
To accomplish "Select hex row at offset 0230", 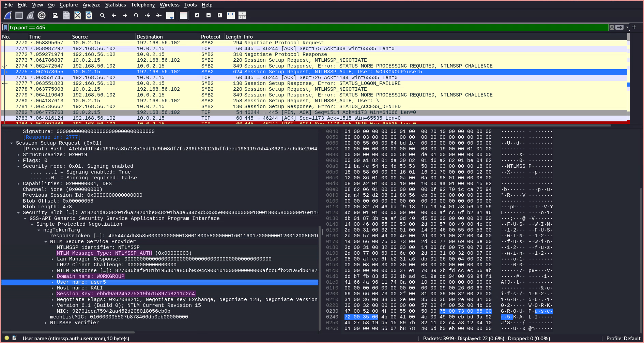I will (x=439, y=311).
